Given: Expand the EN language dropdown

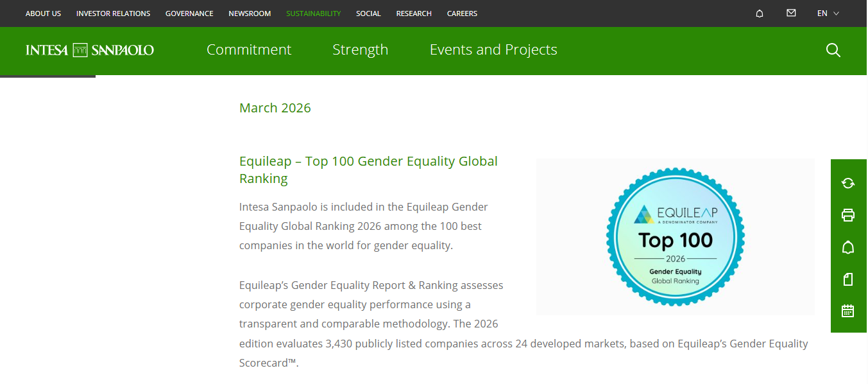Looking at the screenshot, I should pyautogui.click(x=828, y=13).
